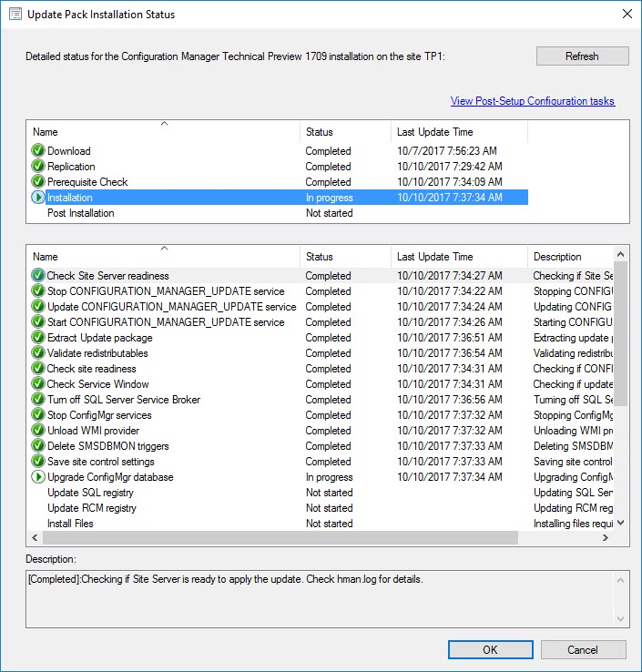Click the description box scroll-up arrow
642x672 pixels.
pyautogui.click(x=620, y=580)
